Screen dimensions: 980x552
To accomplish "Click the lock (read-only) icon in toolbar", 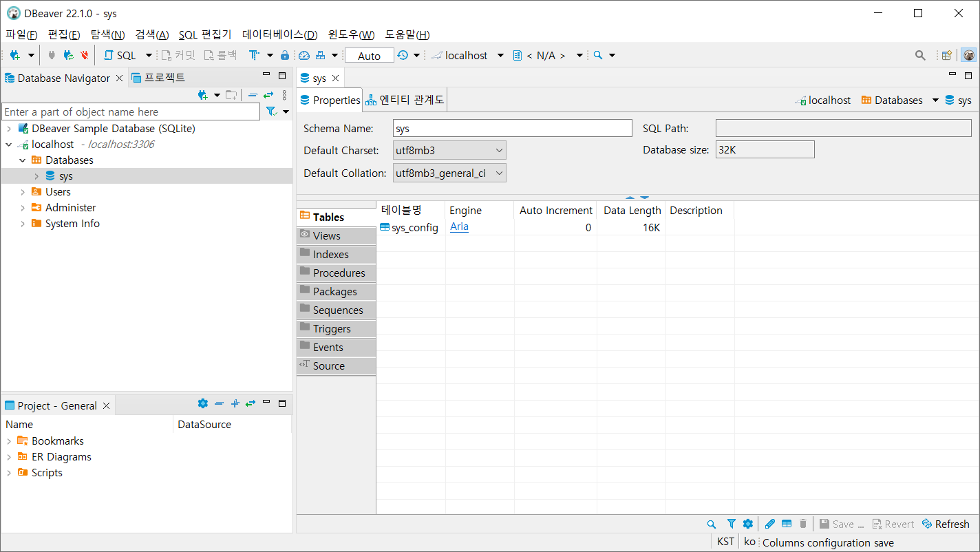I will click(285, 55).
